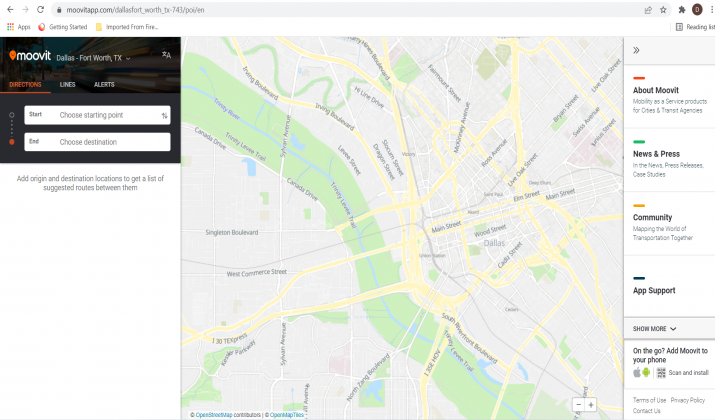Switch to the ALERTS tab
This screenshot has width=715, height=420.
tap(104, 84)
